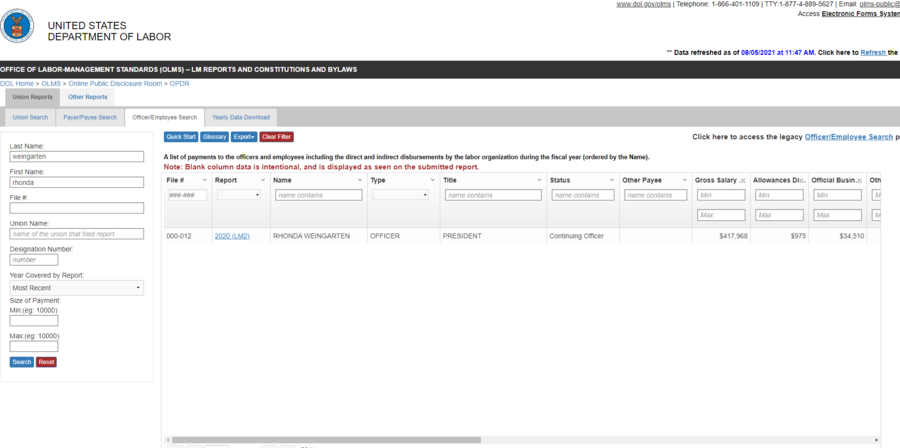Open the Status column menu chevron
The image size is (900, 448).
pos(612,180)
